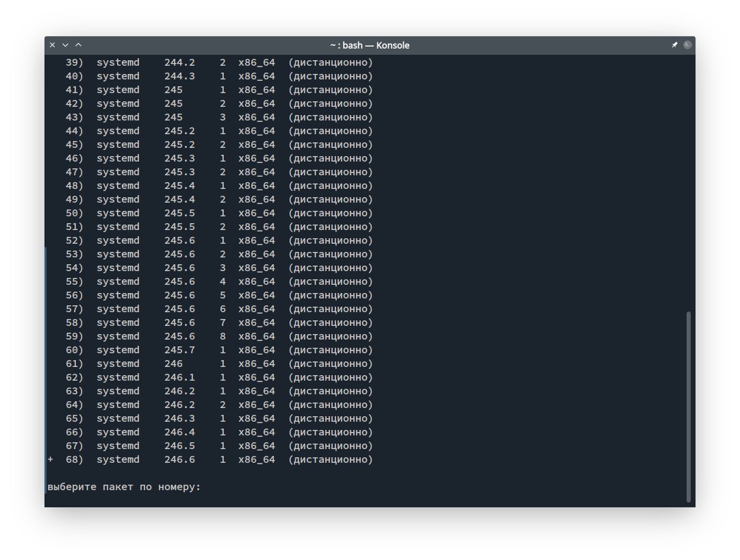Click '(дистанционно)' in row 39)
This screenshot has height=560, width=740.
click(331, 62)
